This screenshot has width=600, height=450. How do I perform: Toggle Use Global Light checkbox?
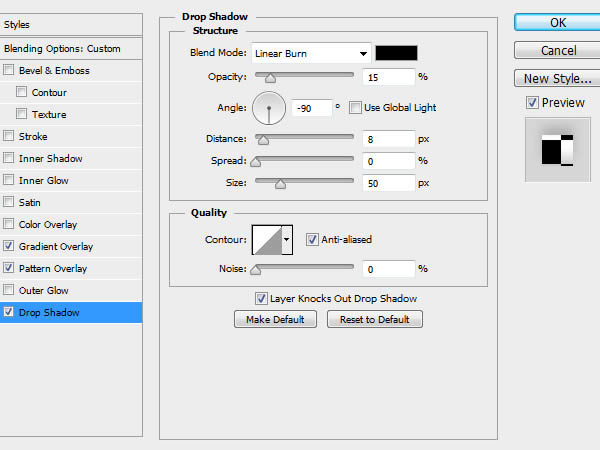(x=355, y=108)
